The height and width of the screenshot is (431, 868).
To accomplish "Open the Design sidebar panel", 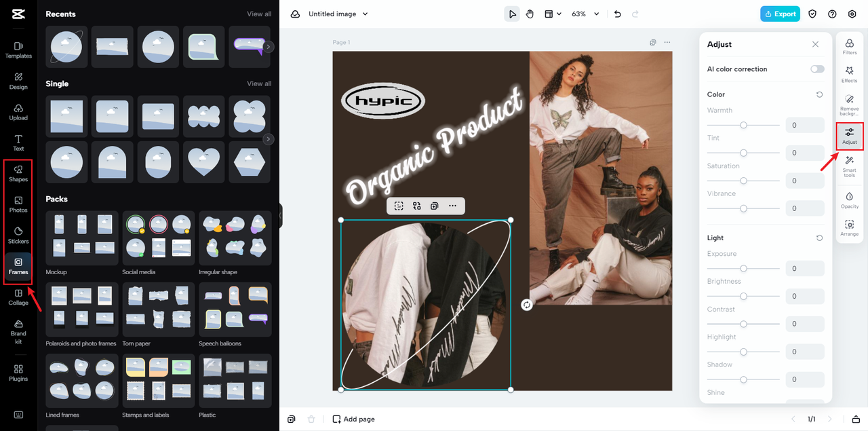I will [x=18, y=81].
